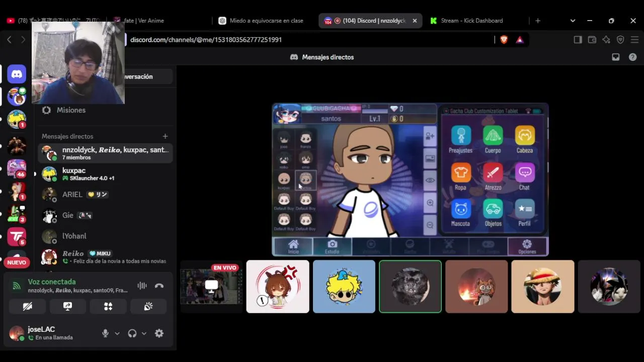Toggle screen sharing in voice panel
The image size is (644, 362).
[68, 306]
